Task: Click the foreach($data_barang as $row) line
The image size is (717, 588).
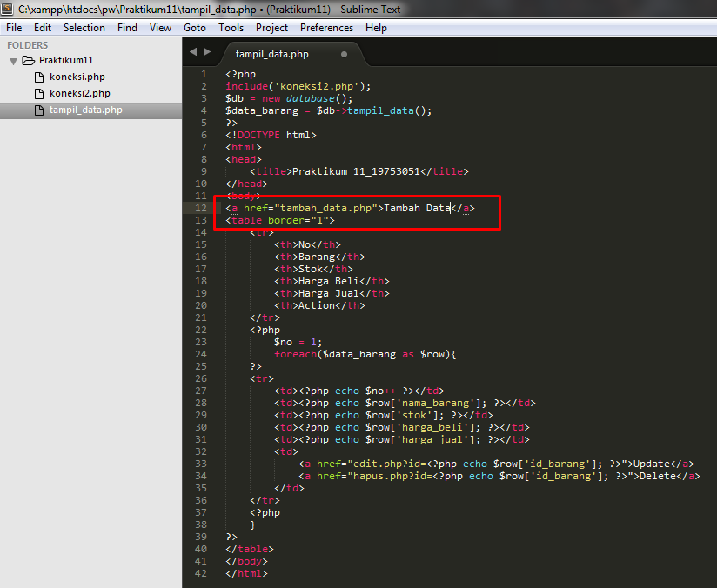Action: (365, 354)
